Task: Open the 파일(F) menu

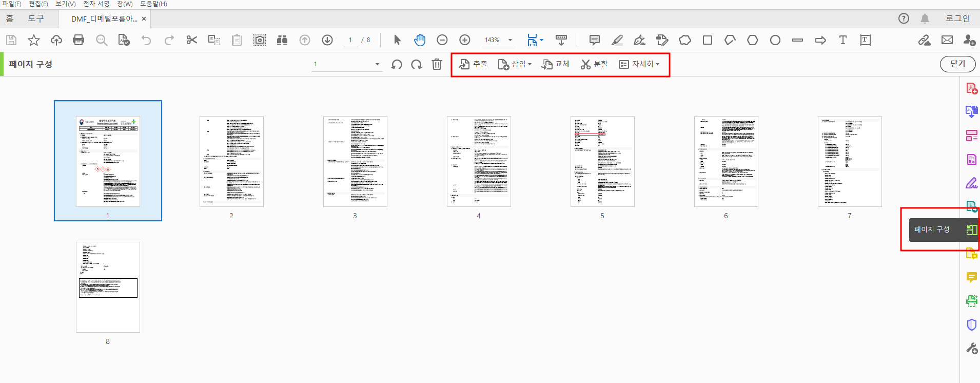Action: [x=11, y=4]
